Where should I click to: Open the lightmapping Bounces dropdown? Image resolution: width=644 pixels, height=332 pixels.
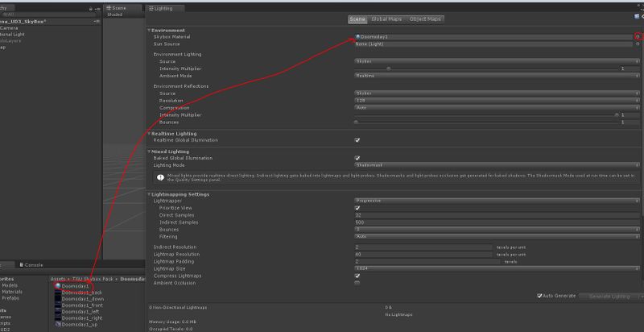pos(497,230)
